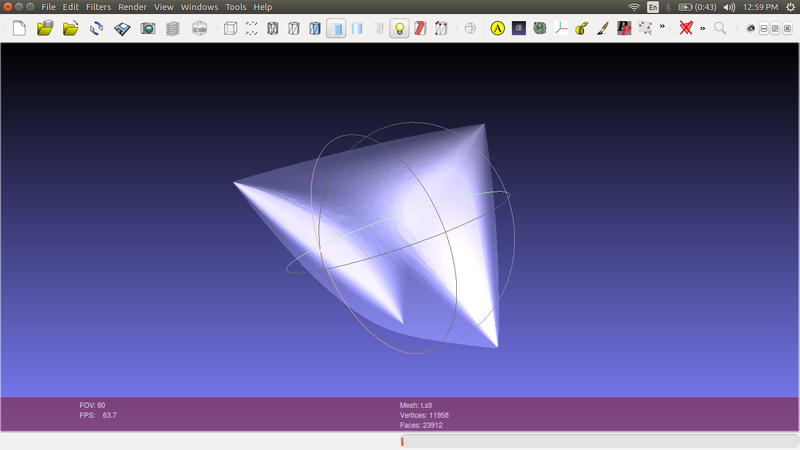Open the sound volume indicator

(730, 7)
